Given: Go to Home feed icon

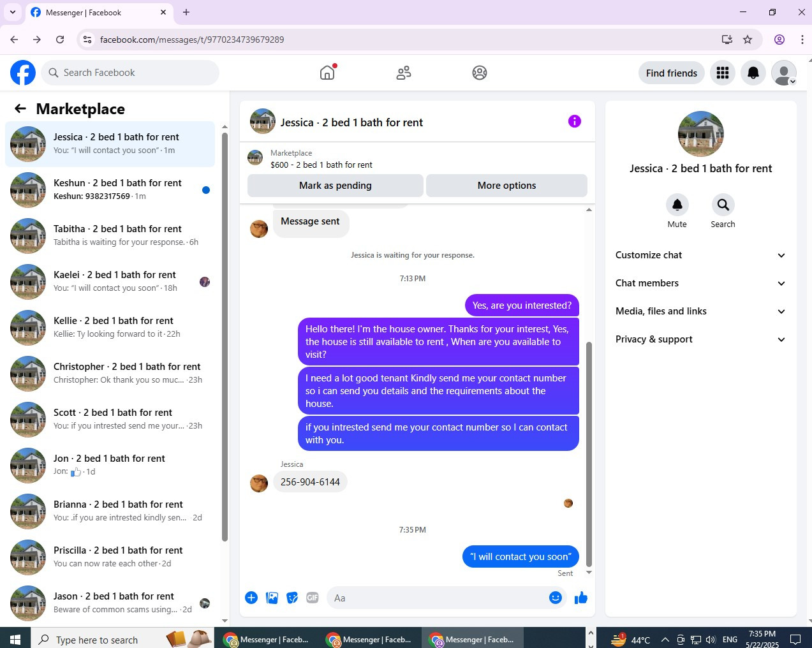Looking at the screenshot, I should [x=327, y=73].
